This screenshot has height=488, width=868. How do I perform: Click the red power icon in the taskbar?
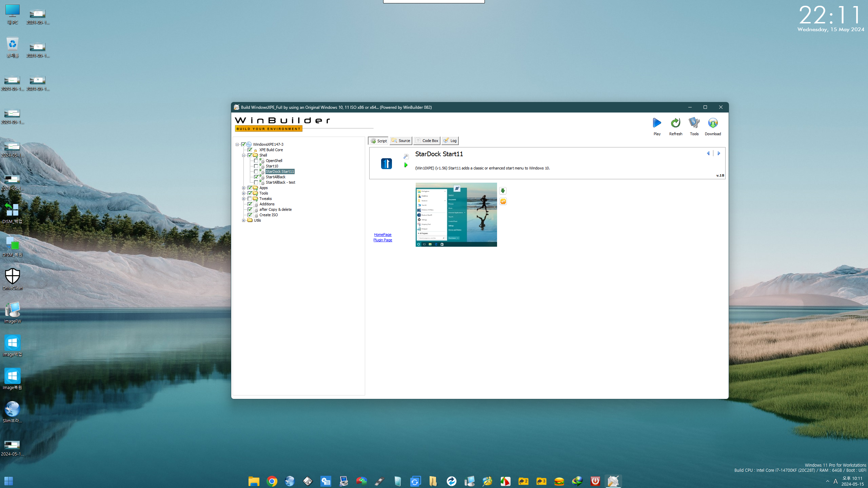pyautogui.click(x=595, y=481)
